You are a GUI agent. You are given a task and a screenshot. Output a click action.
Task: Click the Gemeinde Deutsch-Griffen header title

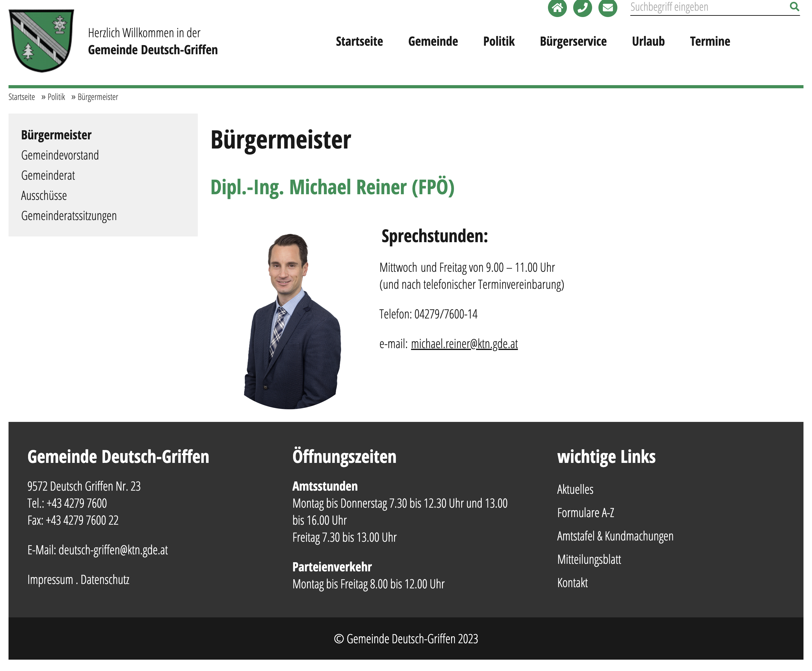[x=153, y=50]
